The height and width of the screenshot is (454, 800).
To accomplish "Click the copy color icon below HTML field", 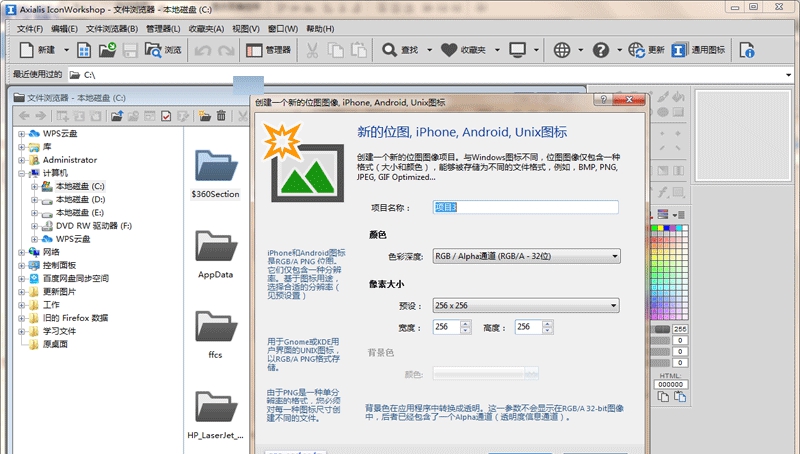I will pos(663,396).
